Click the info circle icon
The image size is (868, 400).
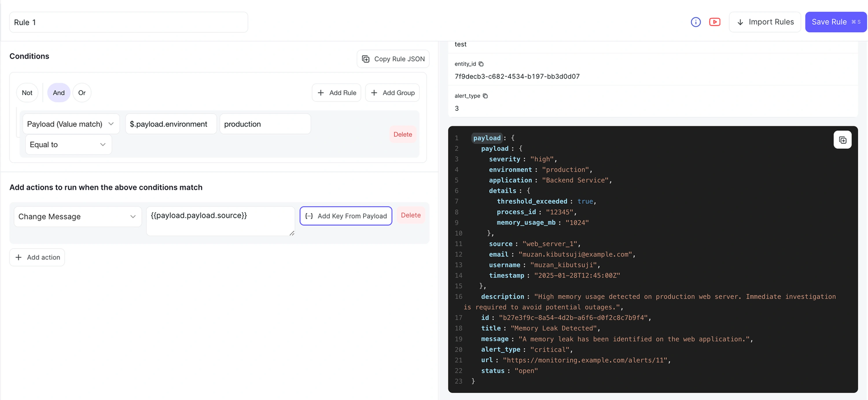point(696,22)
